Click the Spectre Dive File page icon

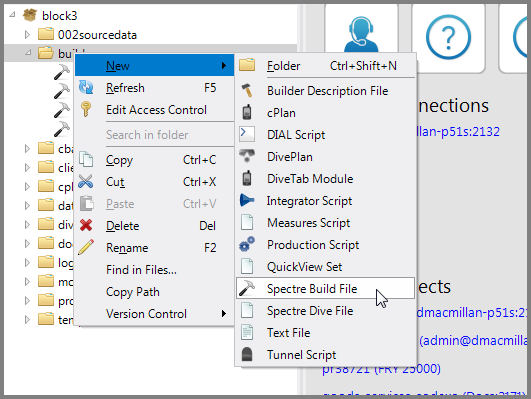click(x=247, y=311)
